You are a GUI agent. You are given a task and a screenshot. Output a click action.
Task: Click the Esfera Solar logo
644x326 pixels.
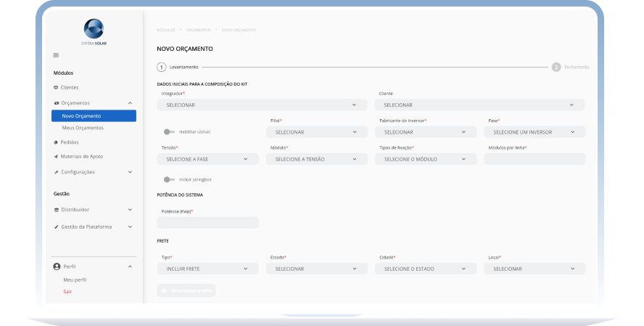click(x=94, y=28)
